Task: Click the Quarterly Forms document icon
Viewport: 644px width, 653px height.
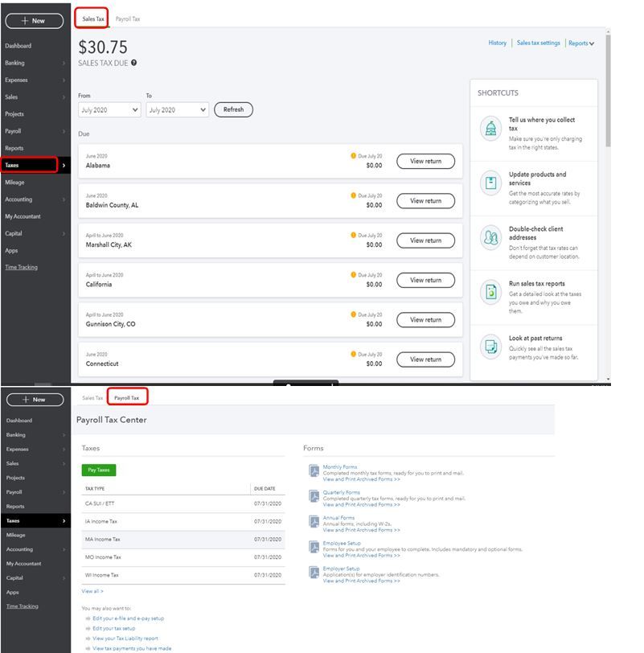Action: (x=314, y=496)
